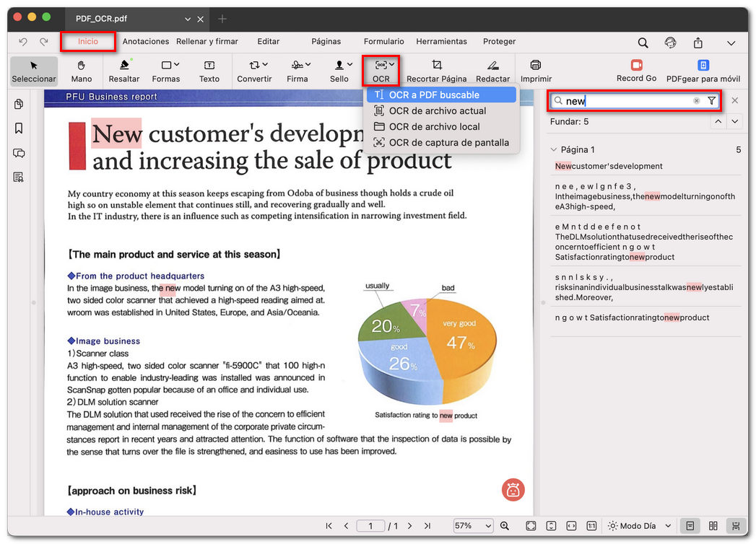The image size is (756, 544).
Task: Switch to two-page view layout
Action: point(713,526)
